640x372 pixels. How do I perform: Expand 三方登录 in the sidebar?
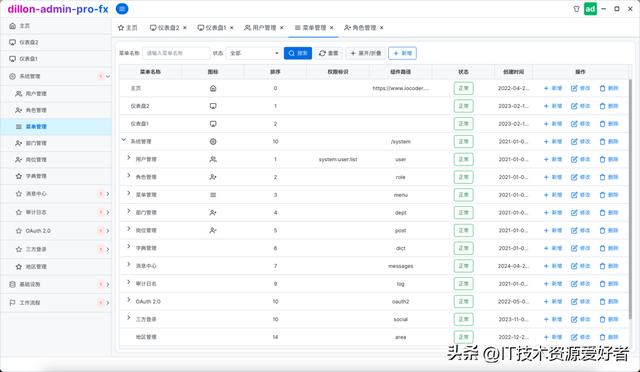[56, 249]
